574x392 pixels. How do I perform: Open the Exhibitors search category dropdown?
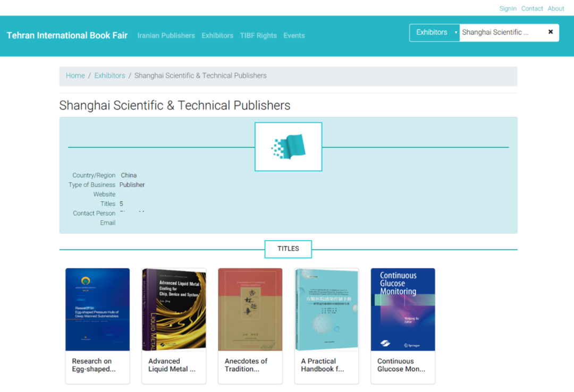pos(434,32)
